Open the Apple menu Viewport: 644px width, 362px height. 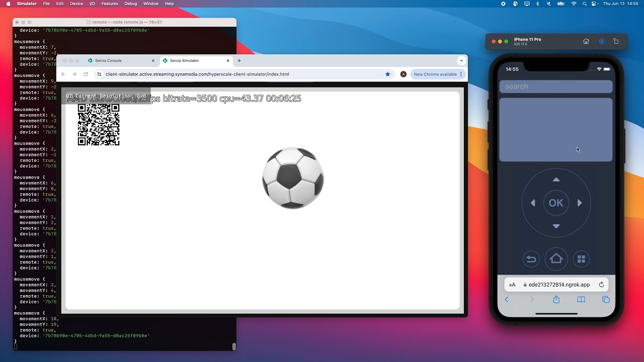[x=8, y=4]
